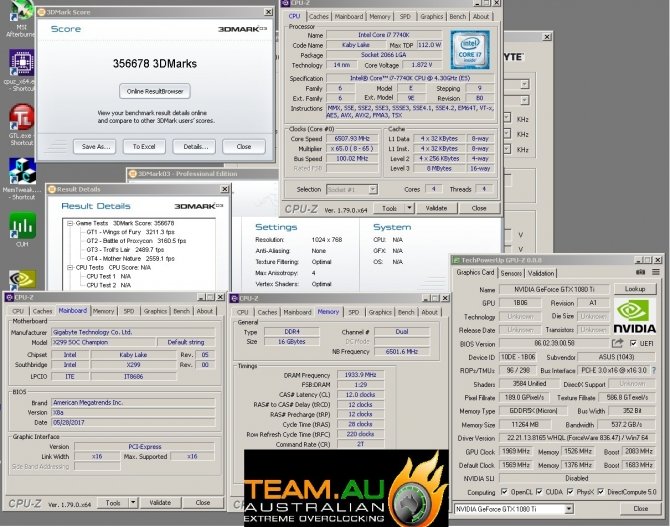Open the cpuz_x64 desktop shortcut

pos(21,70)
